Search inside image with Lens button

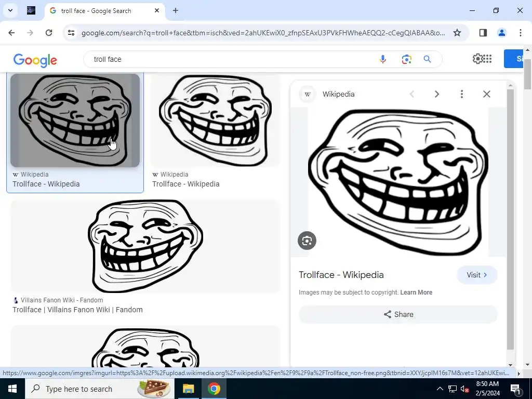[x=307, y=241]
